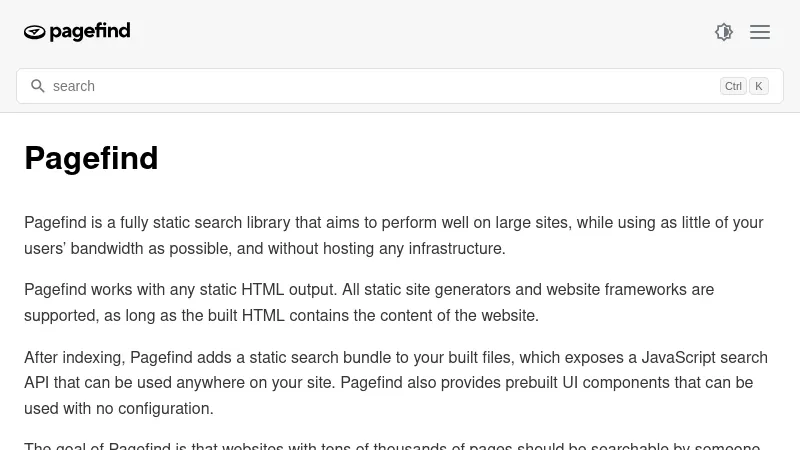This screenshot has width=800, height=450.
Task: Click the Pagefind logo icon
Action: tap(35, 33)
